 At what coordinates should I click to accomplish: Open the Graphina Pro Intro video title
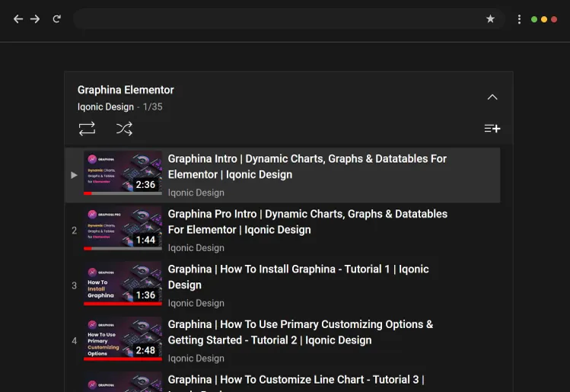point(307,221)
